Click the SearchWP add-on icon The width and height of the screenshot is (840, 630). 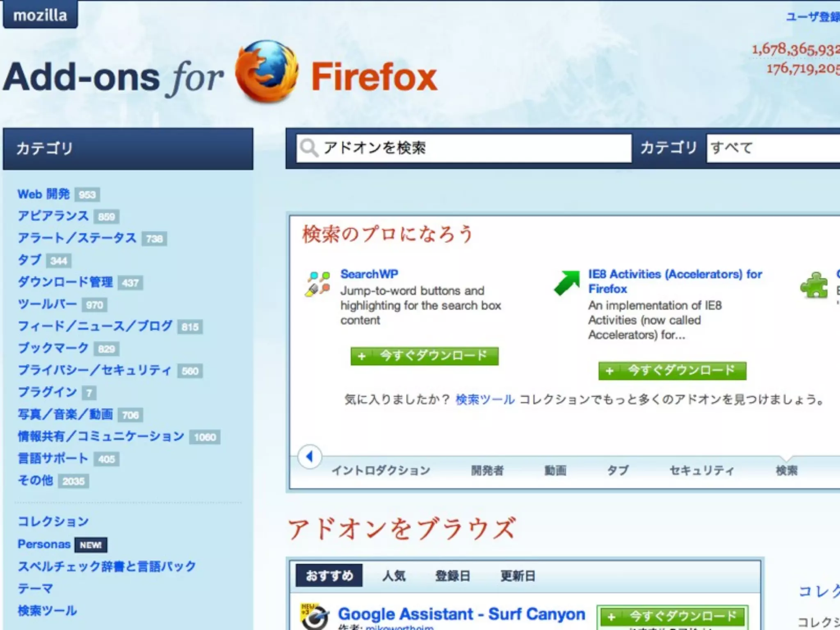tap(318, 283)
